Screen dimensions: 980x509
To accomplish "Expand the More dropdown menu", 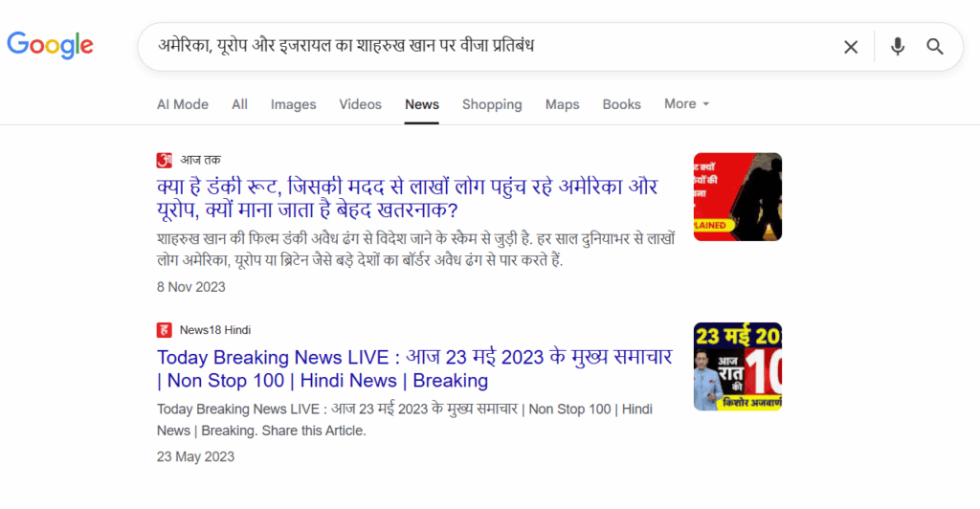I will (686, 104).
